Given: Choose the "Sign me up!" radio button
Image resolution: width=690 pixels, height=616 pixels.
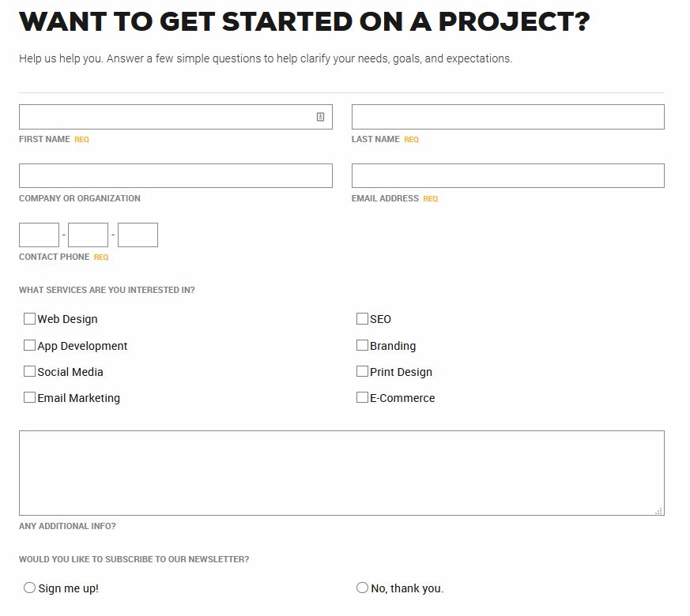Looking at the screenshot, I should [30, 588].
